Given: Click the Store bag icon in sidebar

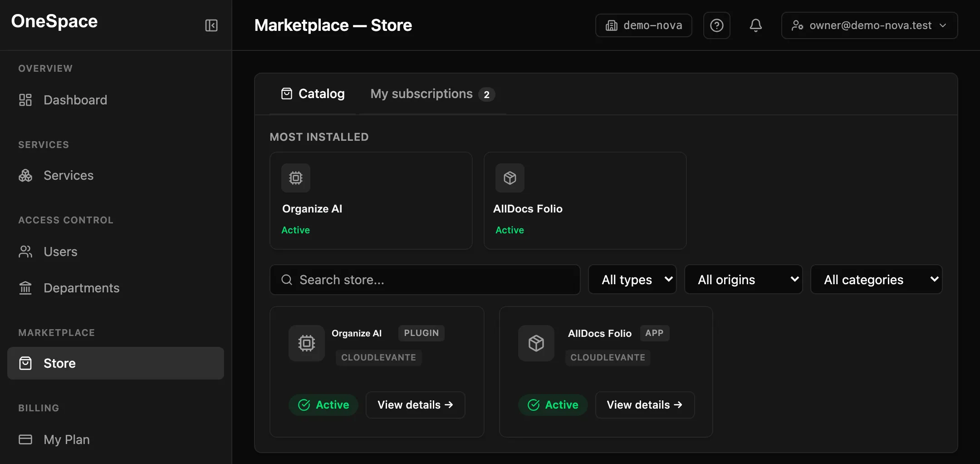Looking at the screenshot, I should 25,363.
